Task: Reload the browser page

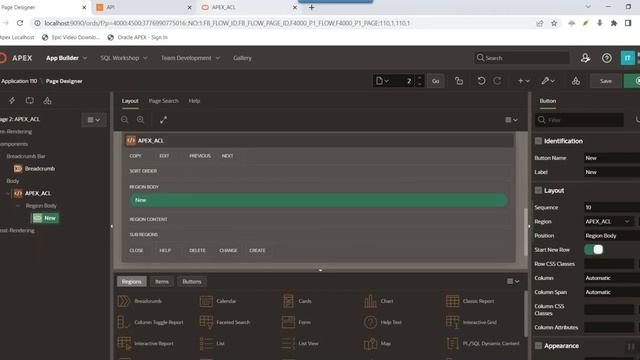Action: (20, 23)
